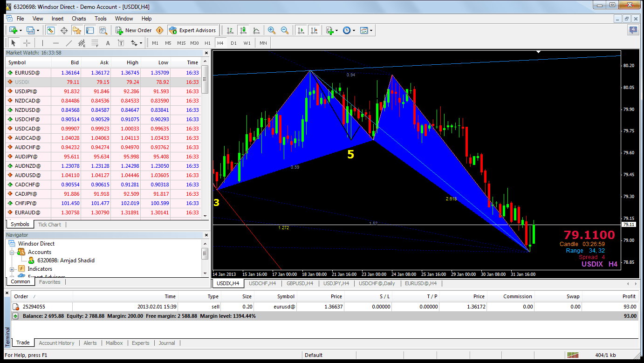Click chart tabs right scroll arrow
Screen dimensions: 644x363
(x=636, y=283)
